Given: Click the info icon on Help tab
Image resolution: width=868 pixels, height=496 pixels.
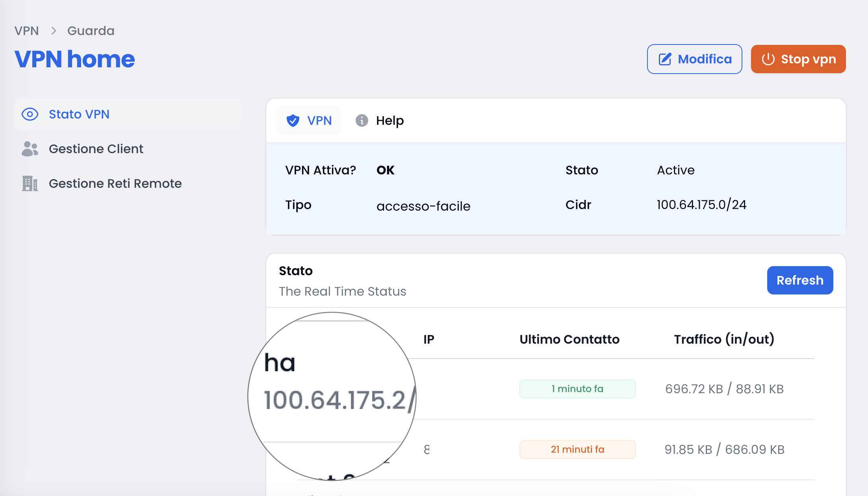Looking at the screenshot, I should pyautogui.click(x=362, y=120).
